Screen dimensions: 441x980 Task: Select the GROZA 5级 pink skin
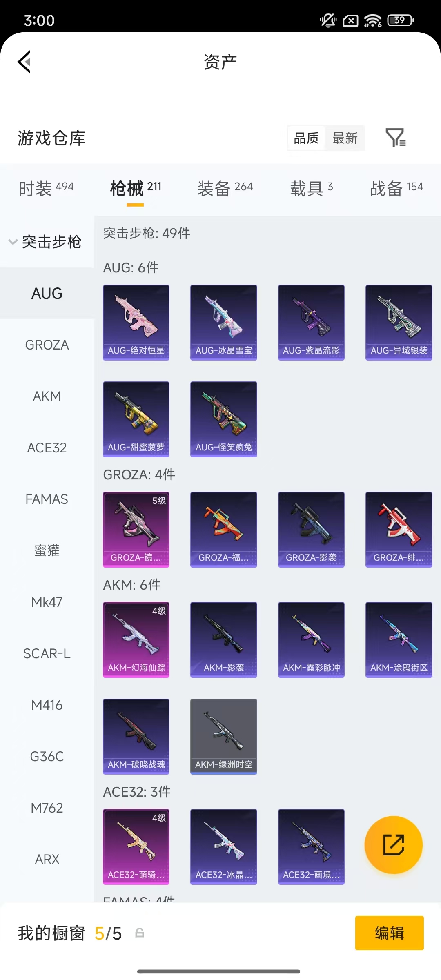tap(136, 530)
